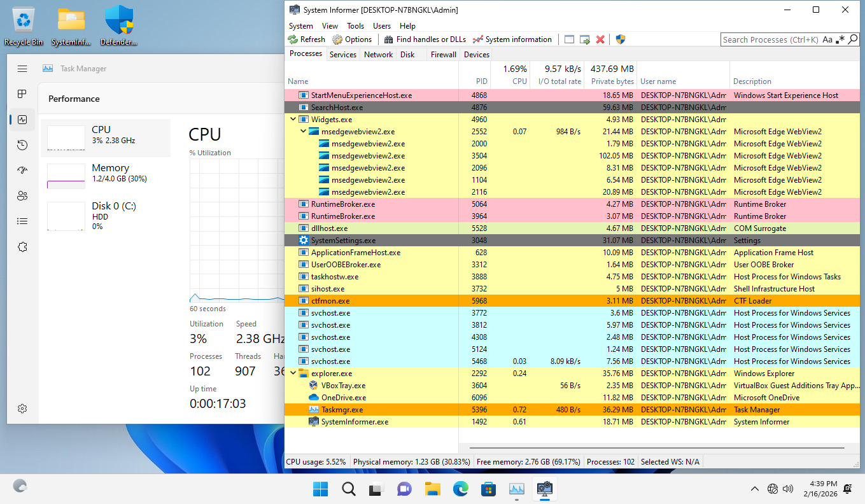Open the Tools menu
Viewport: 865px width, 504px height.
(355, 26)
